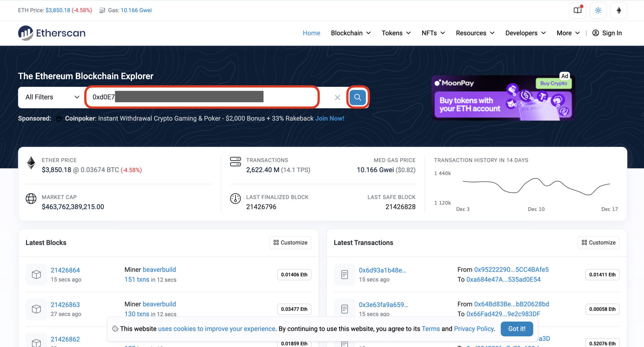The width and height of the screenshot is (644, 347).
Task: Open From address 0x64Bd83Be...bB20628bd
Action: point(512,304)
